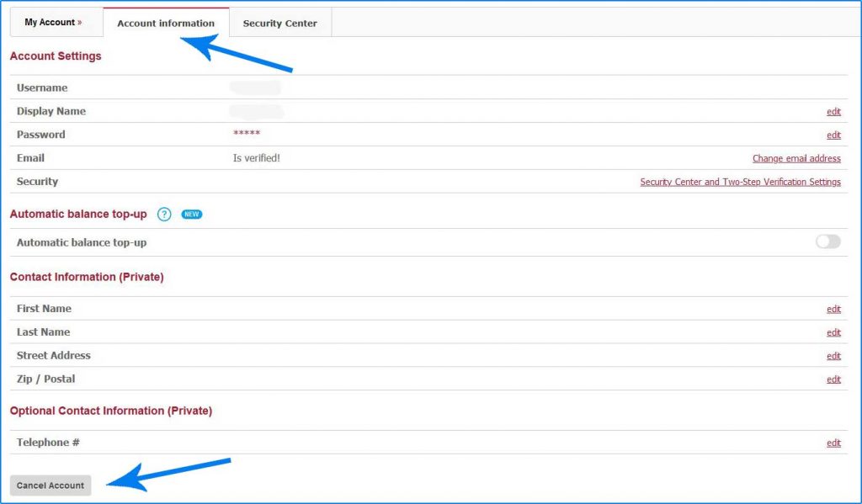
Task: Switch to the Security Center tab
Action: tap(280, 23)
